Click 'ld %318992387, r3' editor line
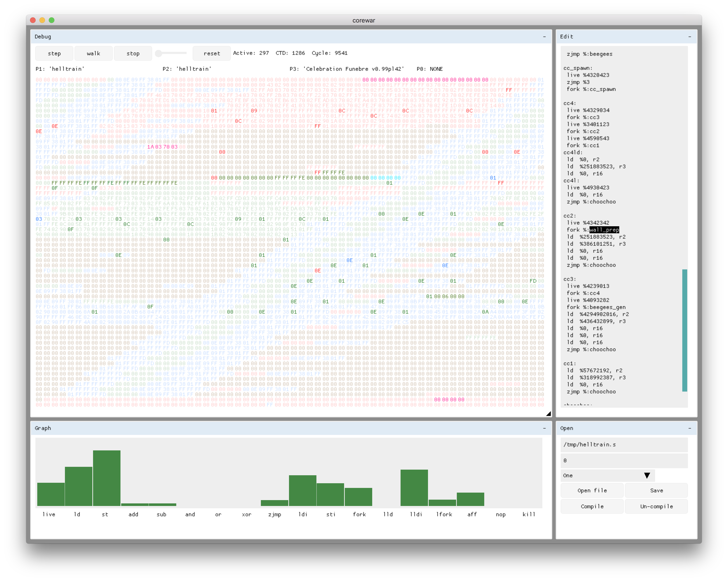728x581 pixels. click(596, 377)
